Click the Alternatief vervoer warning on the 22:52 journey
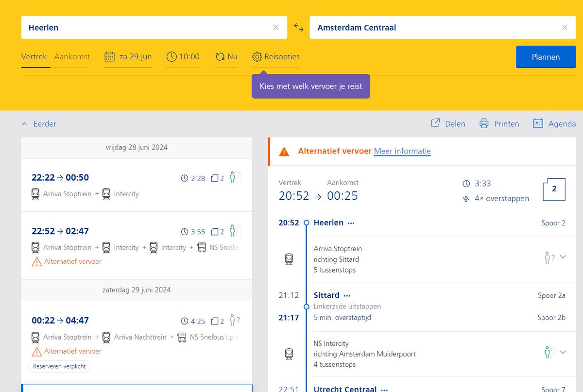Viewport: 583px width, 392px height. (x=67, y=261)
